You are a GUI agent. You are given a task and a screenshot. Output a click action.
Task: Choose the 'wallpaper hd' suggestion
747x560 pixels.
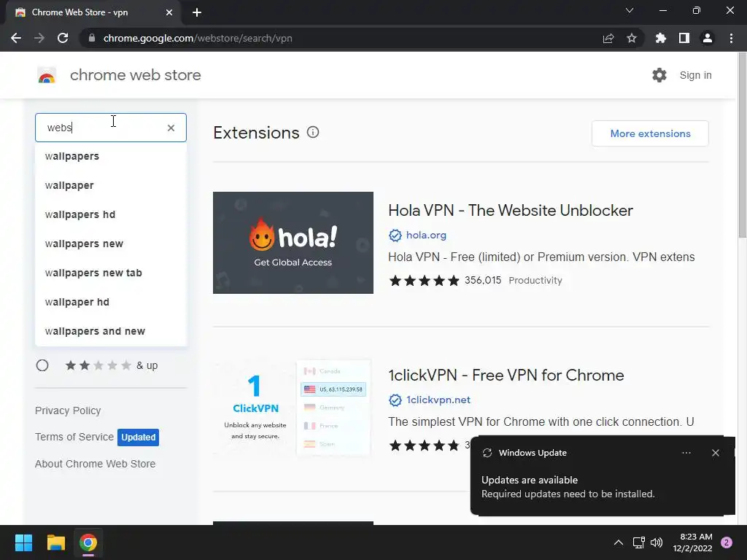[111, 302]
